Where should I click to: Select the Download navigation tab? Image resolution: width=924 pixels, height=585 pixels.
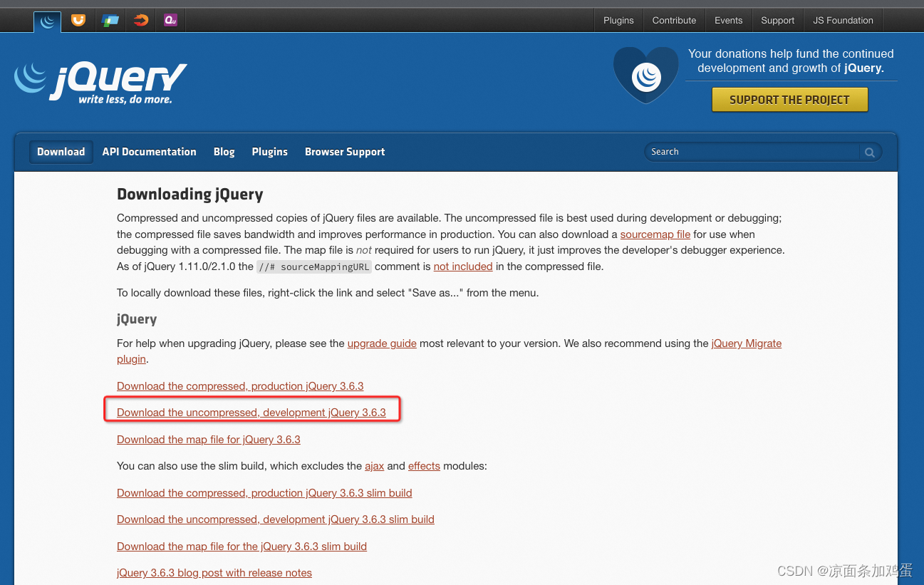pyautogui.click(x=61, y=152)
